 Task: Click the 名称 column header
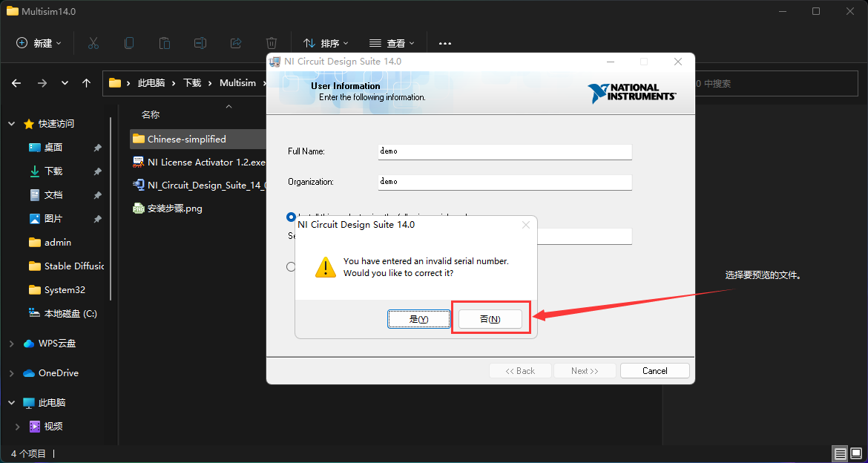(x=151, y=115)
